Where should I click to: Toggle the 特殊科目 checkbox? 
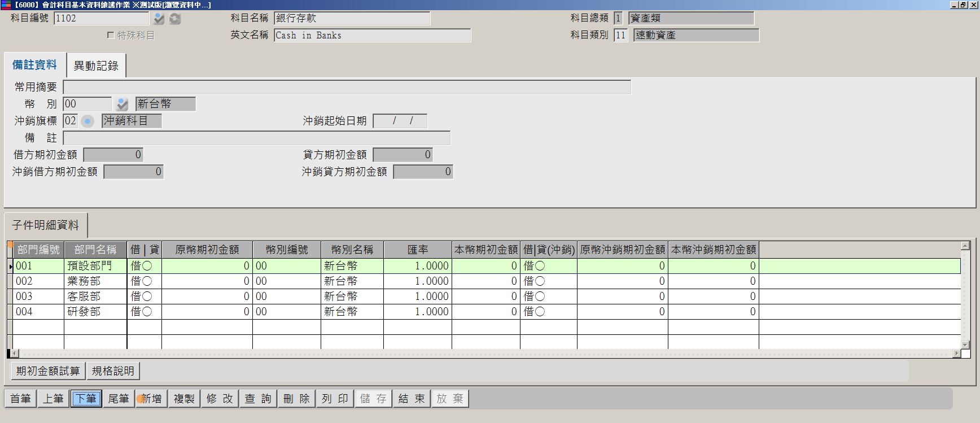[x=111, y=35]
